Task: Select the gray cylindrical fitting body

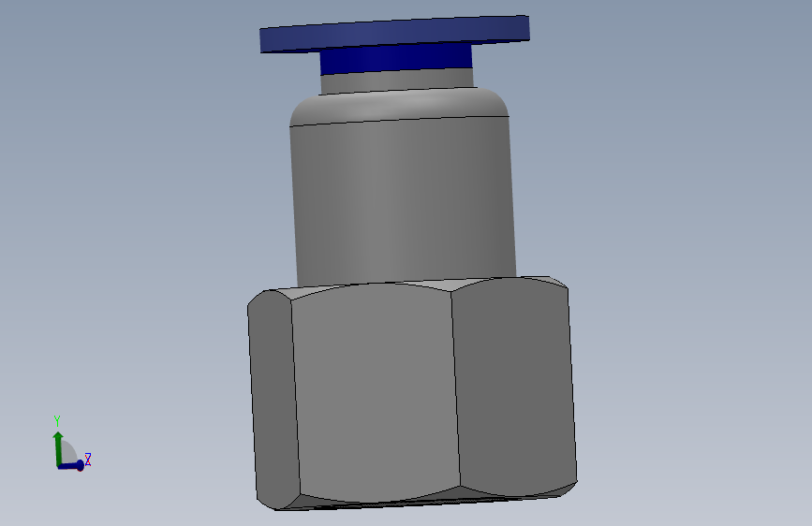Action: (x=403, y=202)
